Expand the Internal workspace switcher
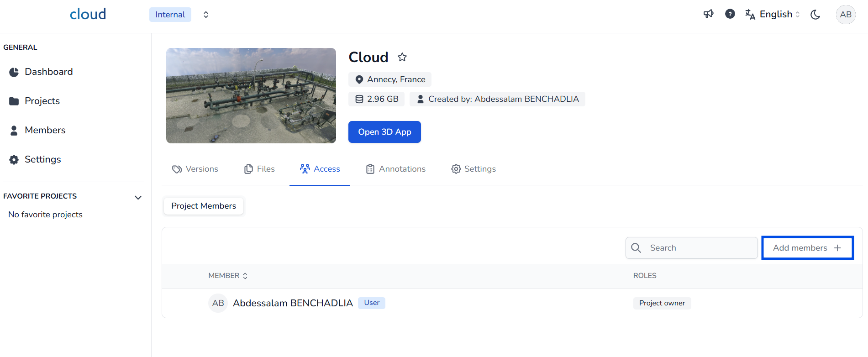Viewport: 868px width, 357px height. (205, 15)
